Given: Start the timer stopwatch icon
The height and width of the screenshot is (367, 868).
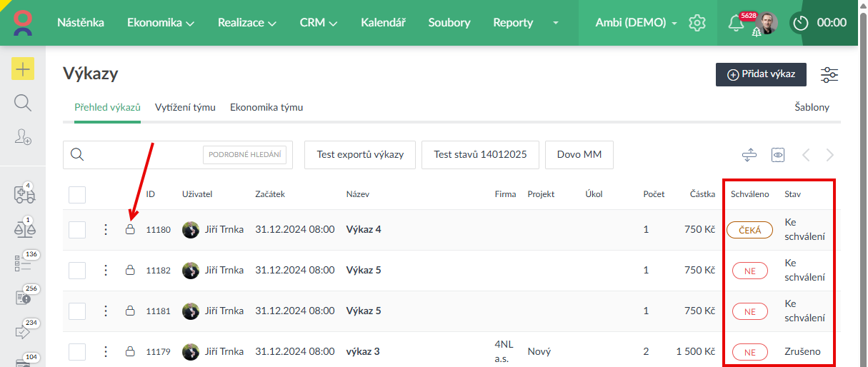Looking at the screenshot, I should point(801,23).
